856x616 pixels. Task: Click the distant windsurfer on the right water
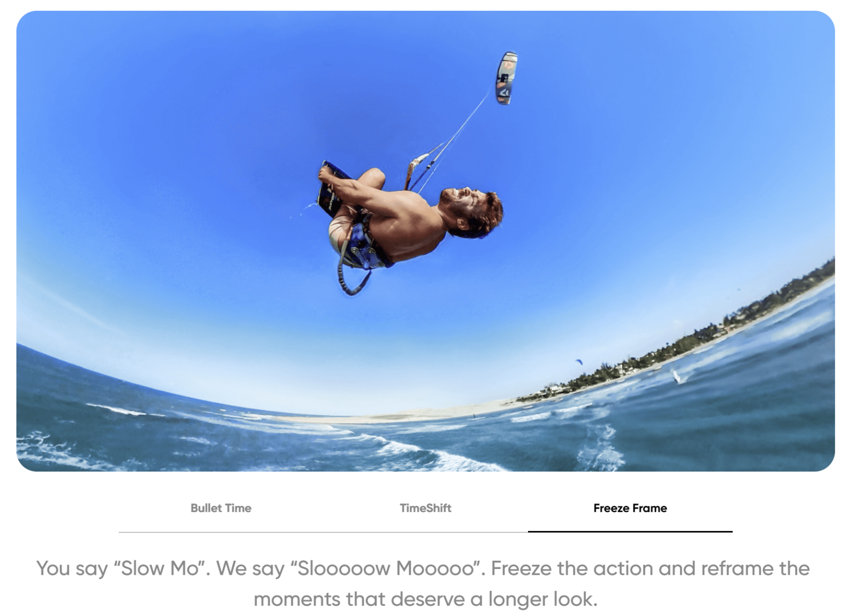click(678, 377)
